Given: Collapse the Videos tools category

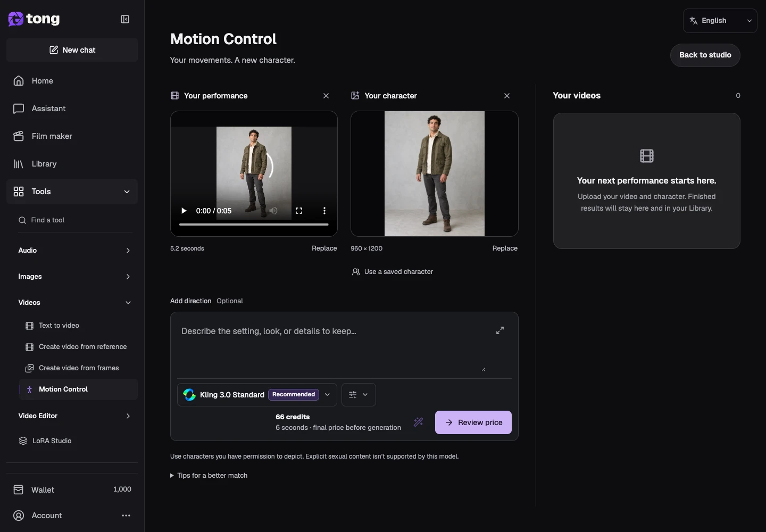Looking at the screenshot, I should click(74, 303).
